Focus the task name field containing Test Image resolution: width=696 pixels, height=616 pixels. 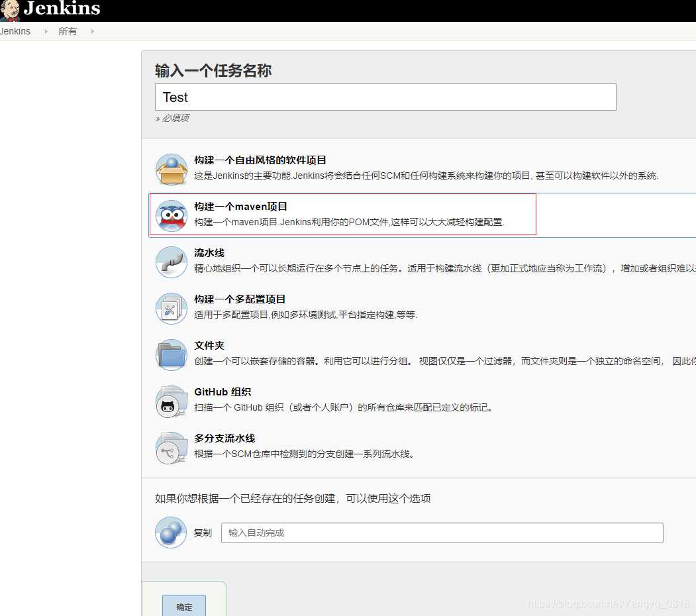point(385,97)
